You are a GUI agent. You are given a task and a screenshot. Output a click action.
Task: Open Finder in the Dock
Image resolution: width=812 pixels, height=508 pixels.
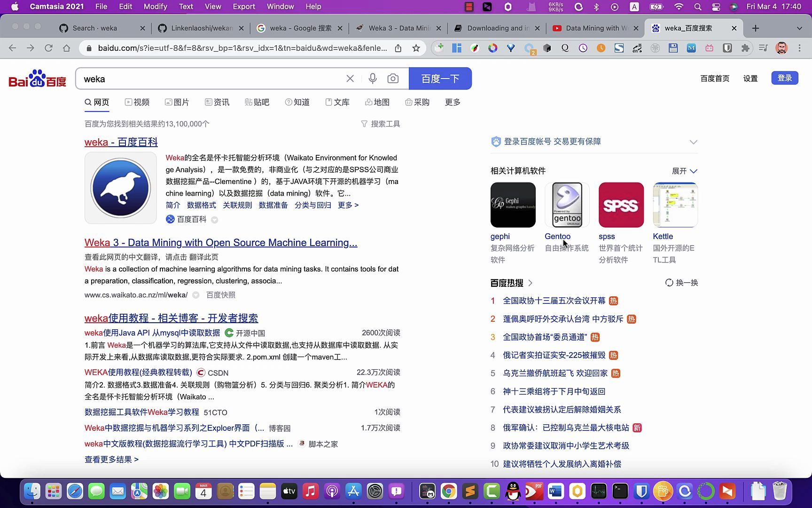pyautogui.click(x=32, y=492)
